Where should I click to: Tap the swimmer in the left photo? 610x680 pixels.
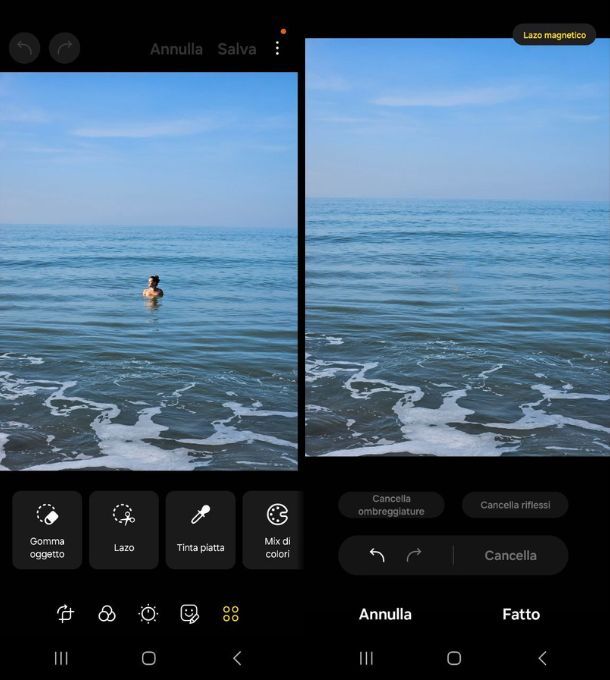153,287
